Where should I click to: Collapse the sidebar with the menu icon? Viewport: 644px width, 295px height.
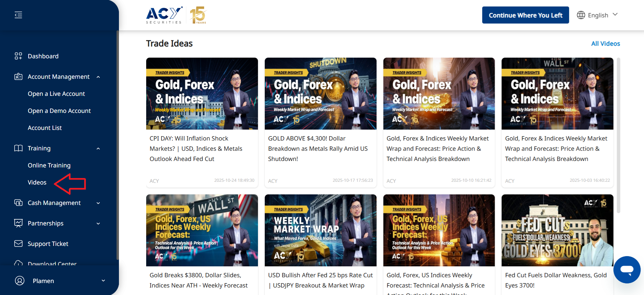click(x=18, y=15)
